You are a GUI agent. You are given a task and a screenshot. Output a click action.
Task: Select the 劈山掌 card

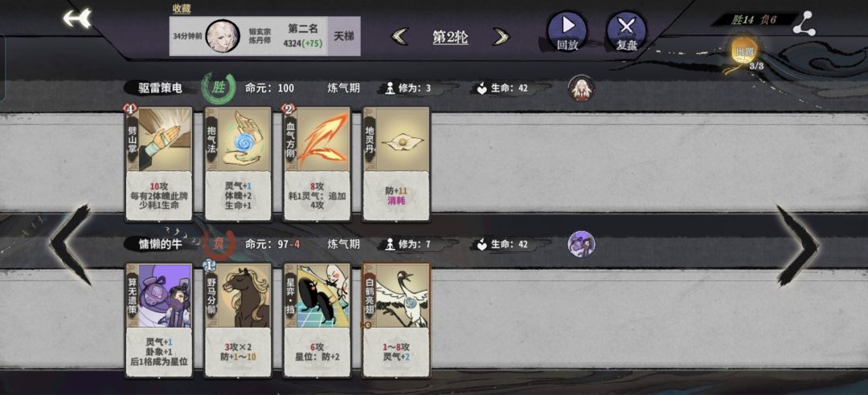[x=159, y=164]
